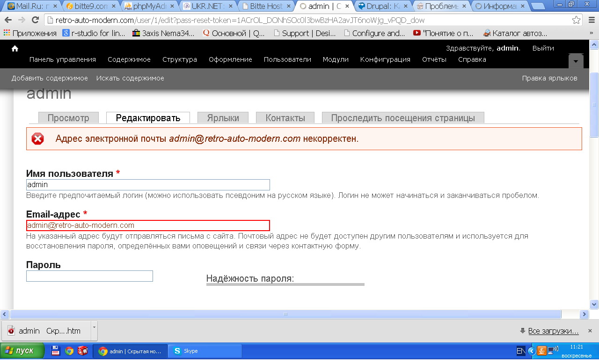
Task: Click horizontal scrollbar right arrow
Action: click(584, 314)
